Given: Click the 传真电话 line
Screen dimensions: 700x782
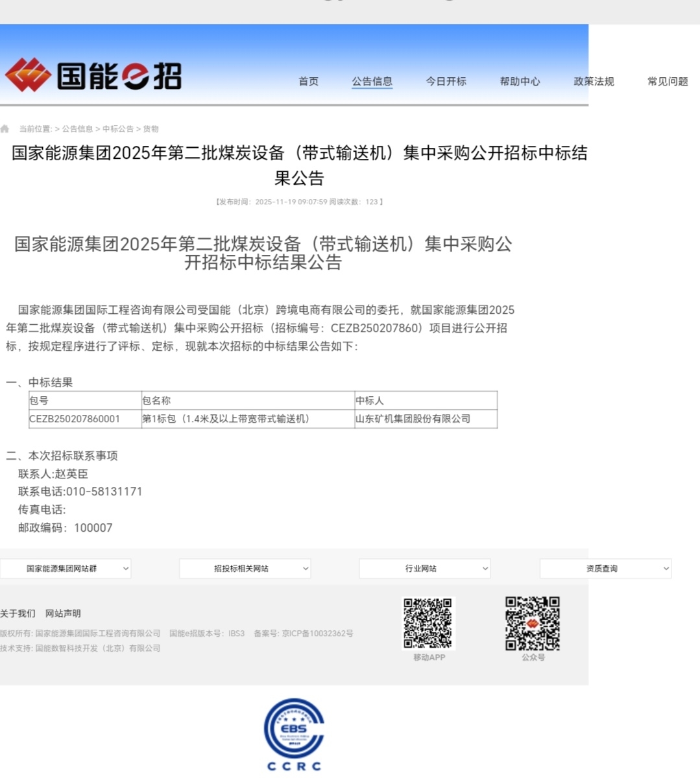Looking at the screenshot, I should 42,510.
